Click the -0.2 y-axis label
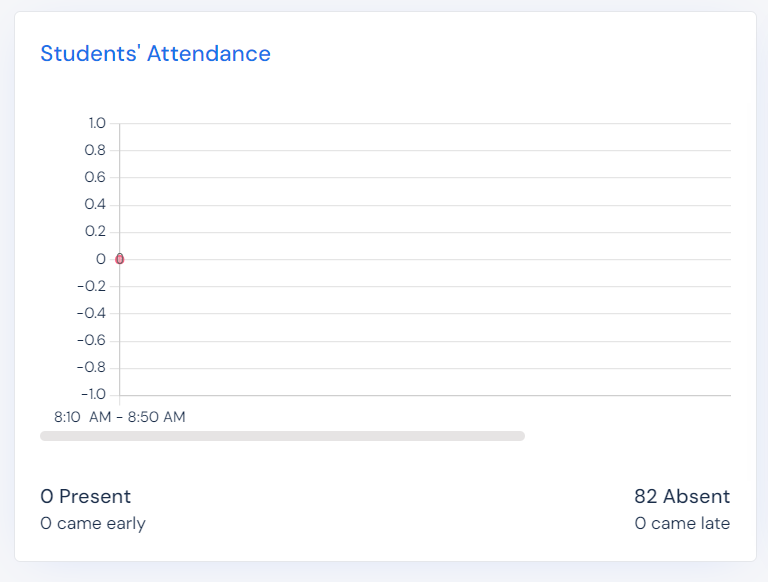768x582 pixels. (92, 286)
